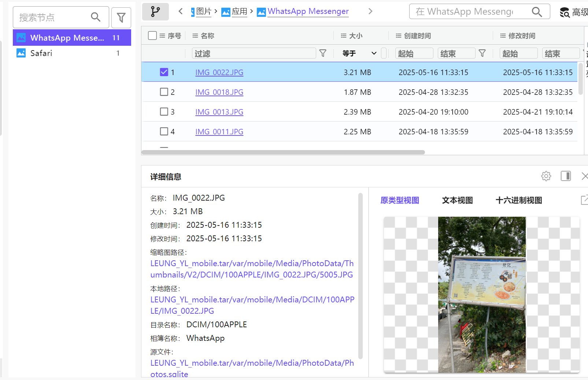Click the node filter funnel icon
Screen dimensions: 588x380
pos(121,18)
